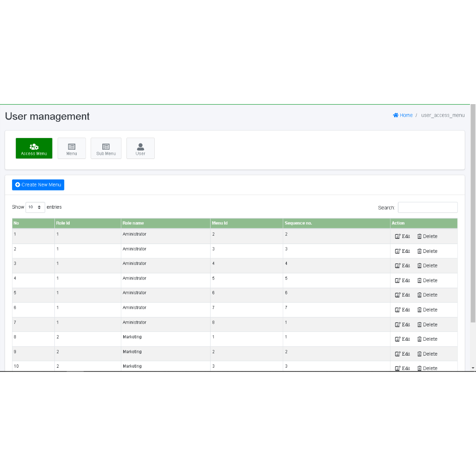Edit row 8 Marketing entry
This screenshot has height=476, width=476.
(x=402, y=339)
